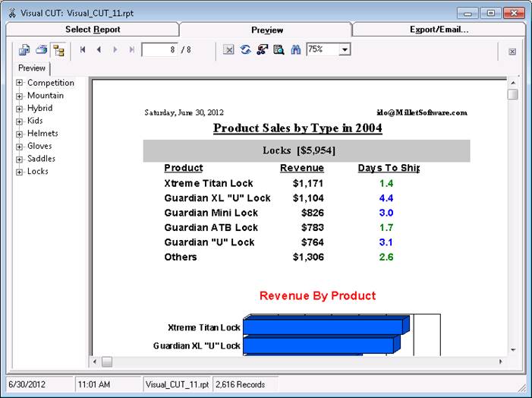This screenshot has height=398, width=532.
Task: Click the inner Preview tab
Action: [x=32, y=68]
